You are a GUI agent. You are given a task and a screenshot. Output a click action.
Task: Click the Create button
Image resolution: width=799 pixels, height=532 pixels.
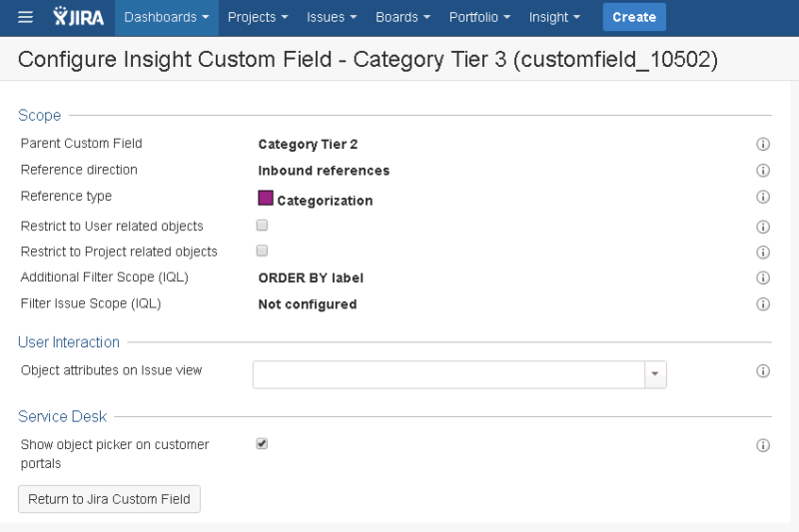point(634,17)
